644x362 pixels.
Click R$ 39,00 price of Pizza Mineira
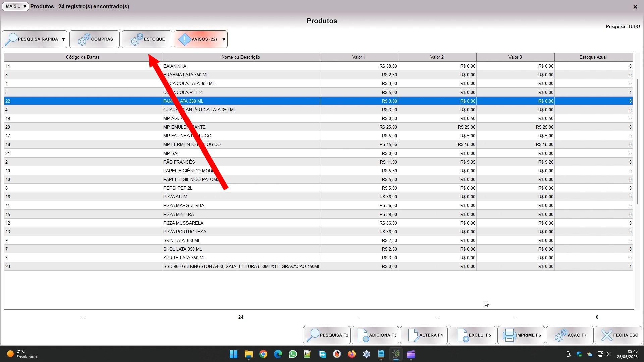(388, 214)
